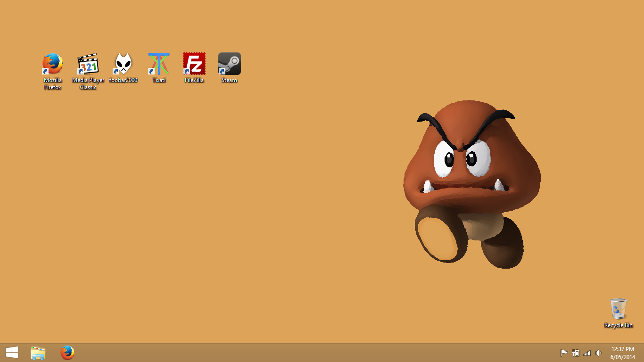Click the 'Media Player Classic' text label
The height and width of the screenshot is (362, 644).
(88, 84)
